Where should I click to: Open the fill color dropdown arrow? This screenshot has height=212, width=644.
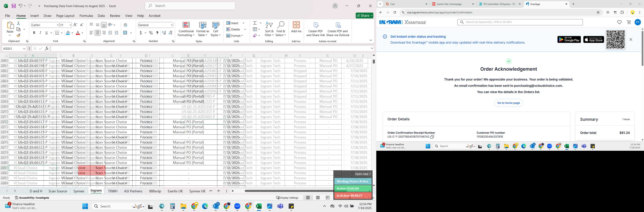pyautogui.click(x=73, y=33)
